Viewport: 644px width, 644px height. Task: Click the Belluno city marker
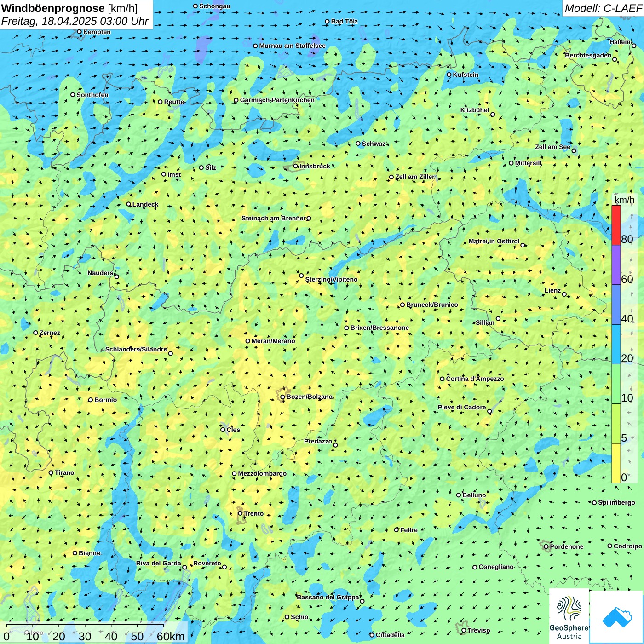459,495
